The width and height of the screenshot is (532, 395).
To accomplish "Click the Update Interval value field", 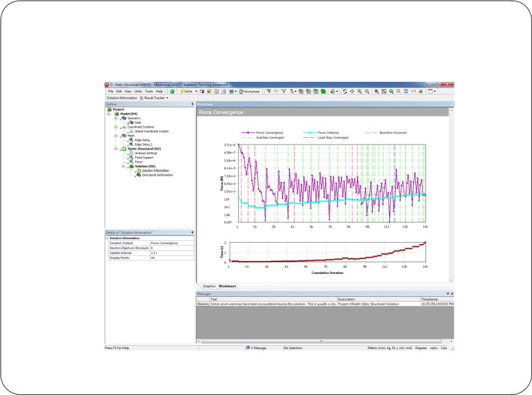I will [x=172, y=253].
